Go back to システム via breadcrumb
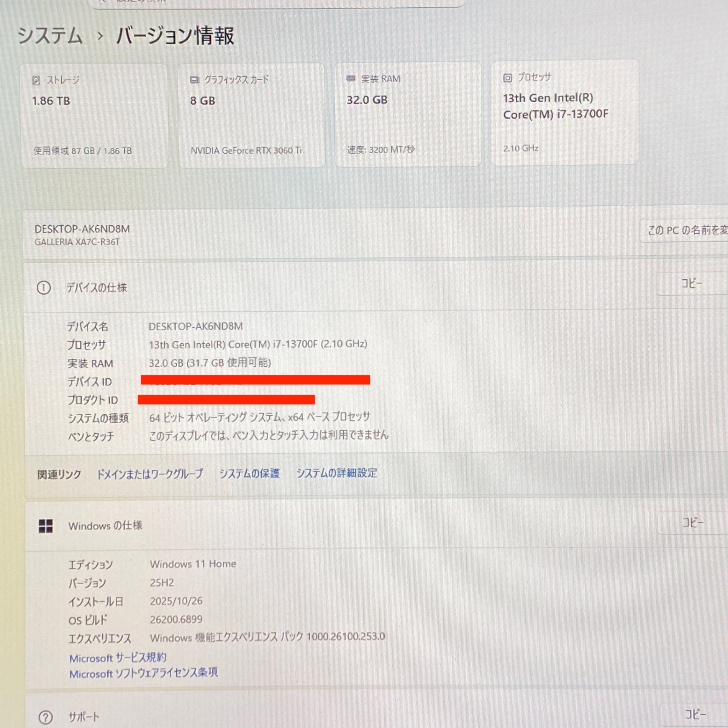728x728 pixels. [x=50, y=36]
